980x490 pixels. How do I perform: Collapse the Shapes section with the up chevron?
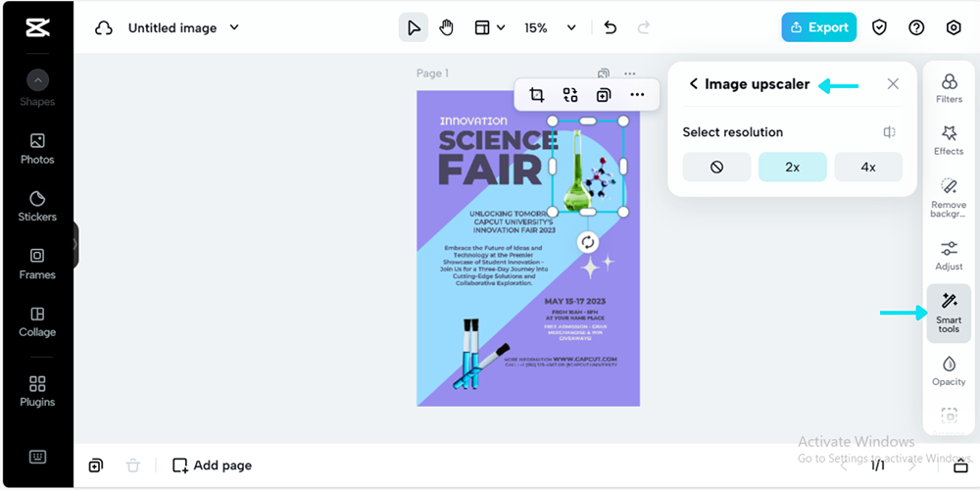pyautogui.click(x=37, y=80)
